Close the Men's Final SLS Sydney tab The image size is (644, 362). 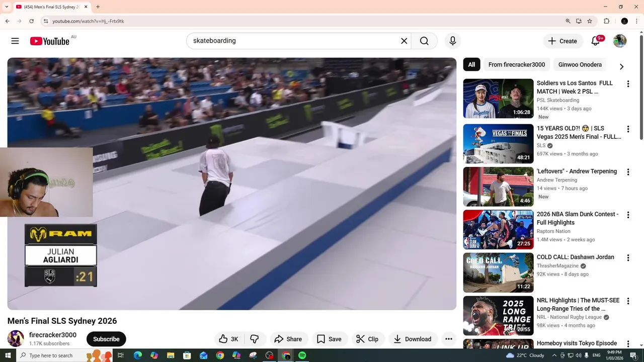click(86, 7)
